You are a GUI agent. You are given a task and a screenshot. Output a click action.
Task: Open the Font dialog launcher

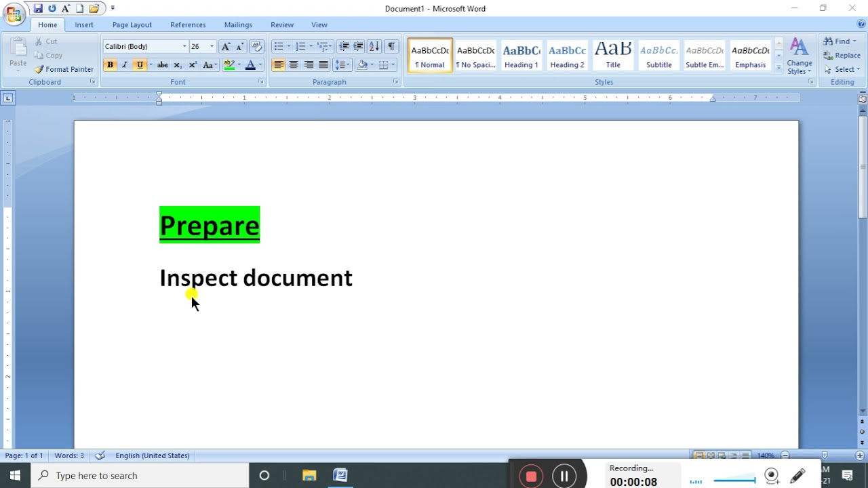261,82
